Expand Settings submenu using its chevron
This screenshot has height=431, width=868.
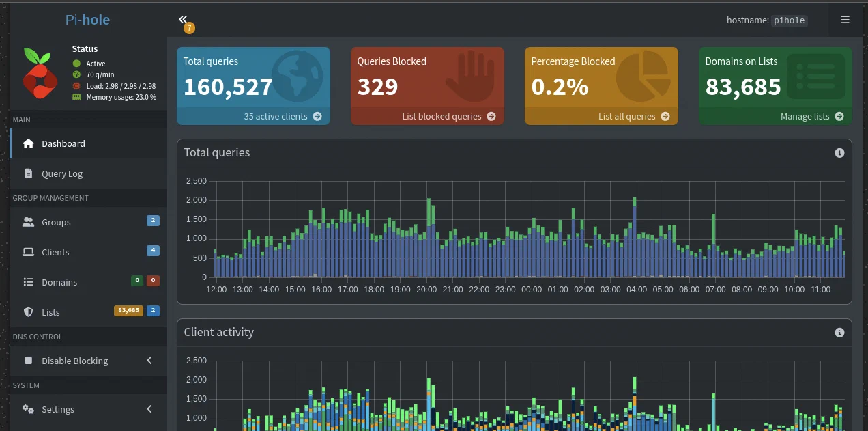[149, 409]
